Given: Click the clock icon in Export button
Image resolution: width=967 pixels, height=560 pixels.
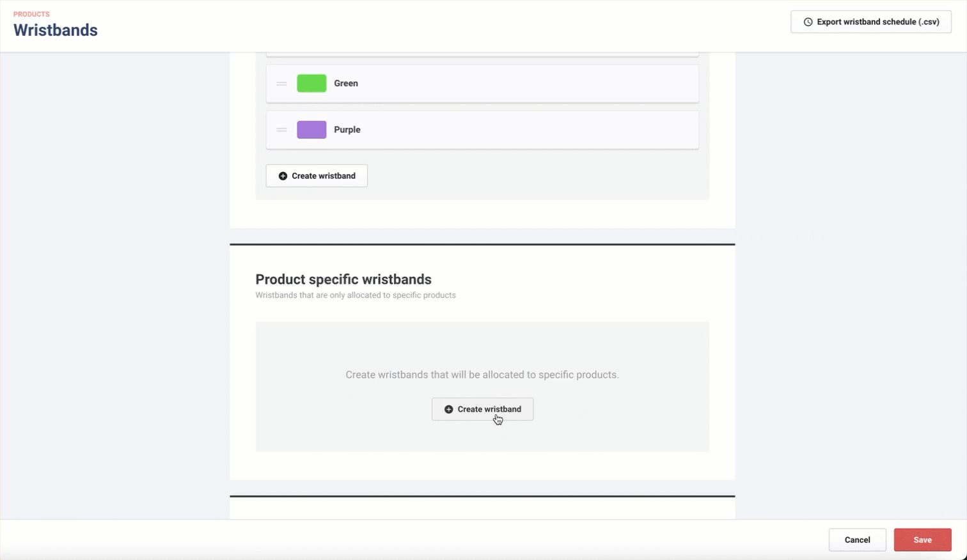Looking at the screenshot, I should (808, 22).
